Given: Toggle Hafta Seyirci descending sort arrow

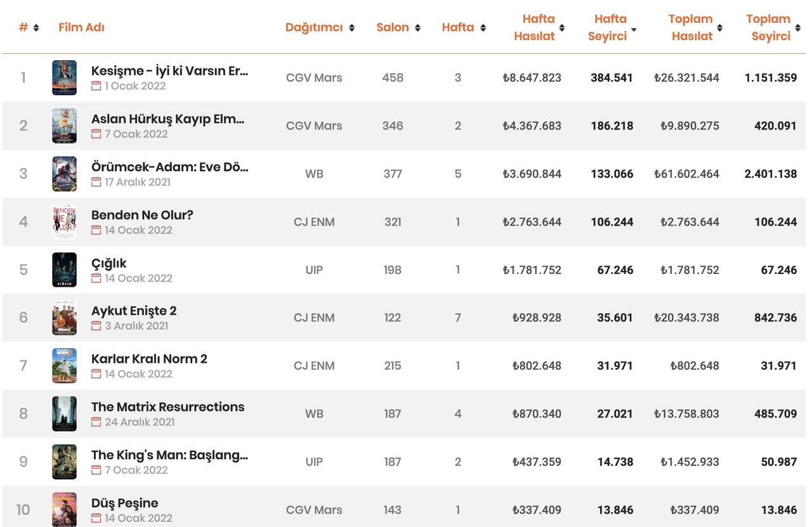Looking at the screenshot, I should click(x=634, y=30).
